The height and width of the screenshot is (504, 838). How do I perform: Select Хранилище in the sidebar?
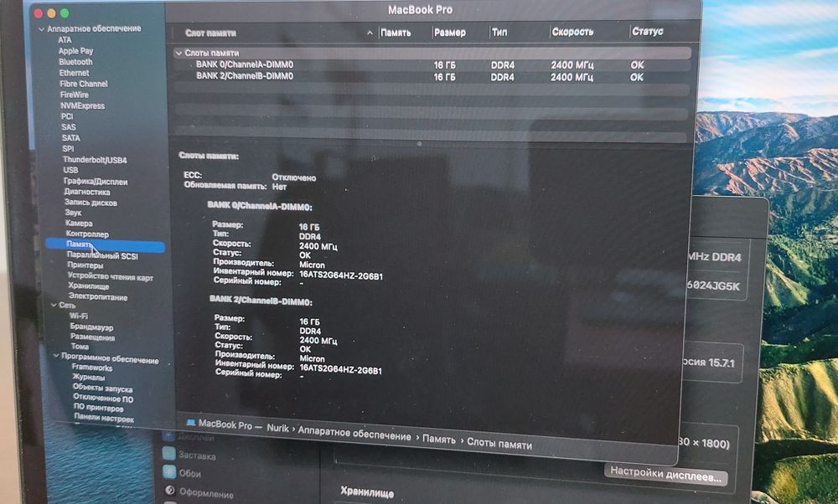(89, 286)
